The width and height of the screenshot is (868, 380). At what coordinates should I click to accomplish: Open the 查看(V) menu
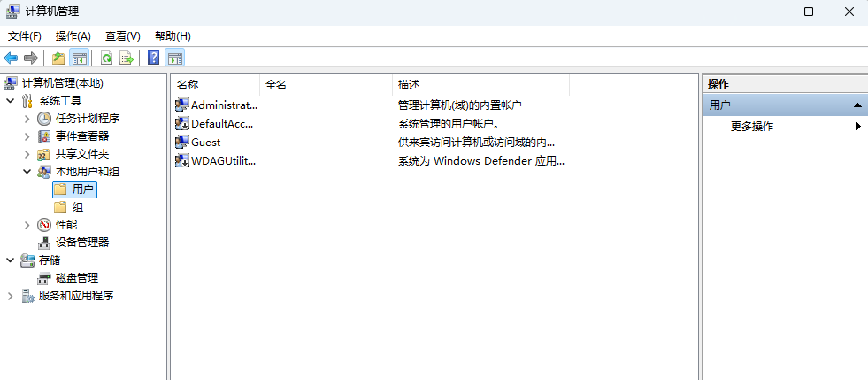point(123,36)
